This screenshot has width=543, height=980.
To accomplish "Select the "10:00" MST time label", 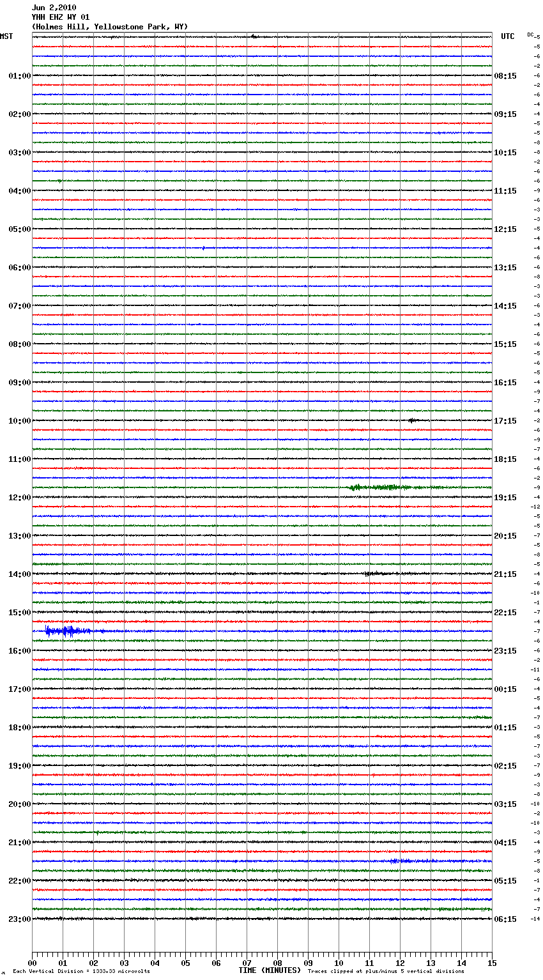I will (x=20, y=421).
